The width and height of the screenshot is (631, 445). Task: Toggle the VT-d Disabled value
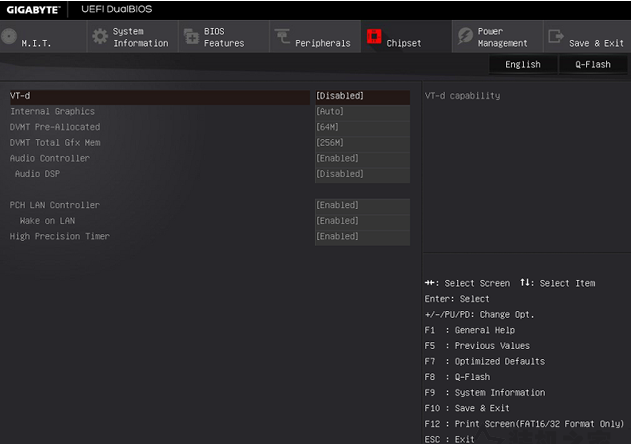tap(361, 96)
